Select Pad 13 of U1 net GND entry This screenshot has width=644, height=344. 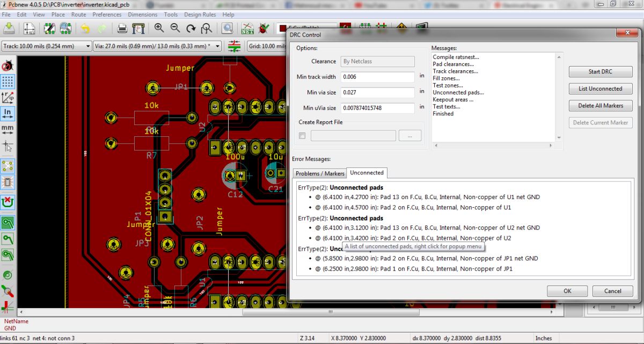(427, 197)
